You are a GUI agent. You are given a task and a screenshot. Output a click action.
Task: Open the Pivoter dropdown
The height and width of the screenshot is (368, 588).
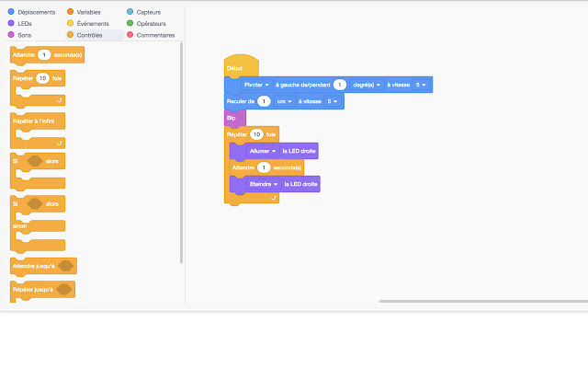256,85
